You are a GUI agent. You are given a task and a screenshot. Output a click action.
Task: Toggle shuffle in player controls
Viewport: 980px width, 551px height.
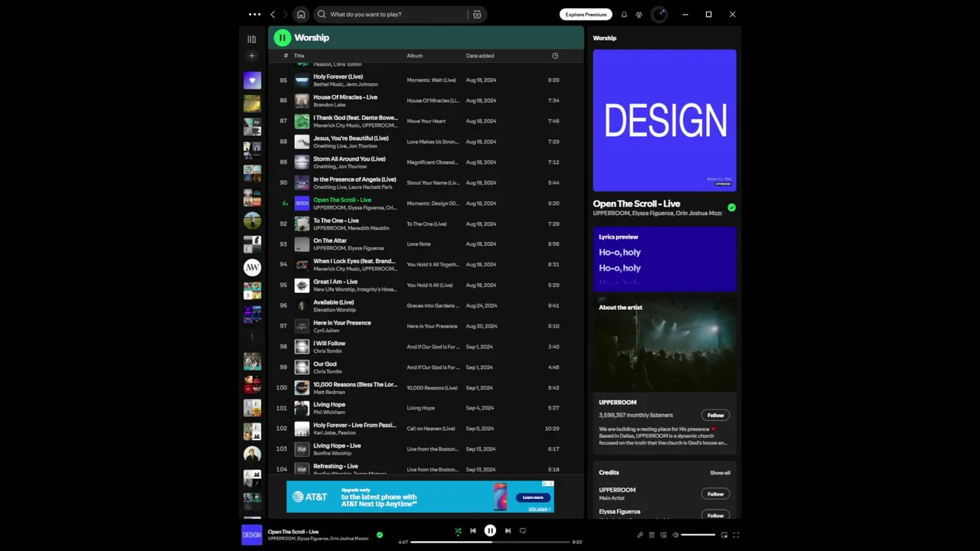[458, 530]
